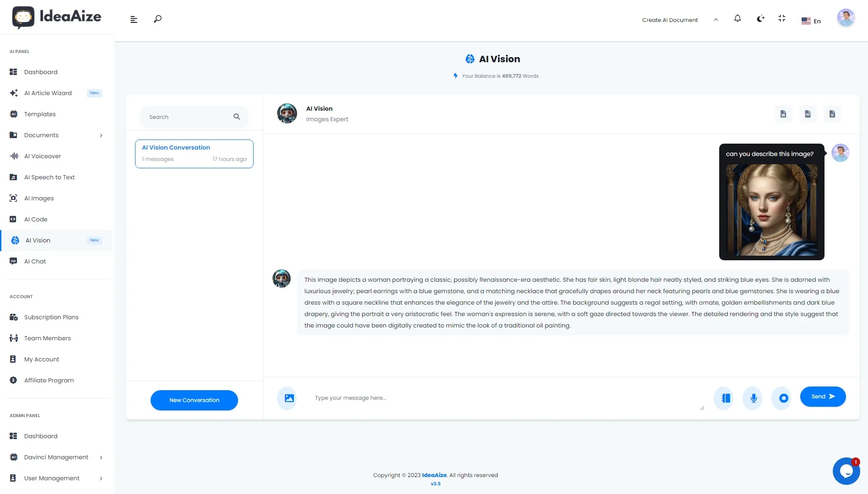Click the stop generation icon

(783, 398)
